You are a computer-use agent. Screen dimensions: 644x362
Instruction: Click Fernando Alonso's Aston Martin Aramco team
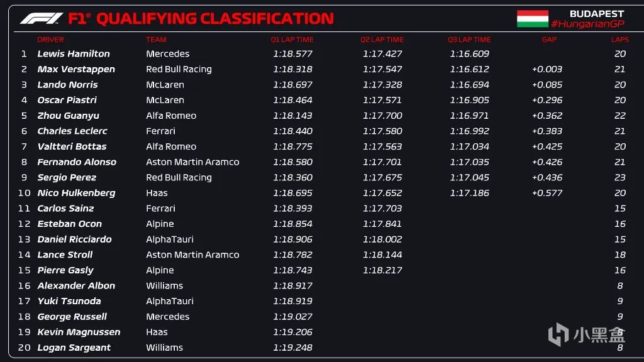[x=192, y=162]
